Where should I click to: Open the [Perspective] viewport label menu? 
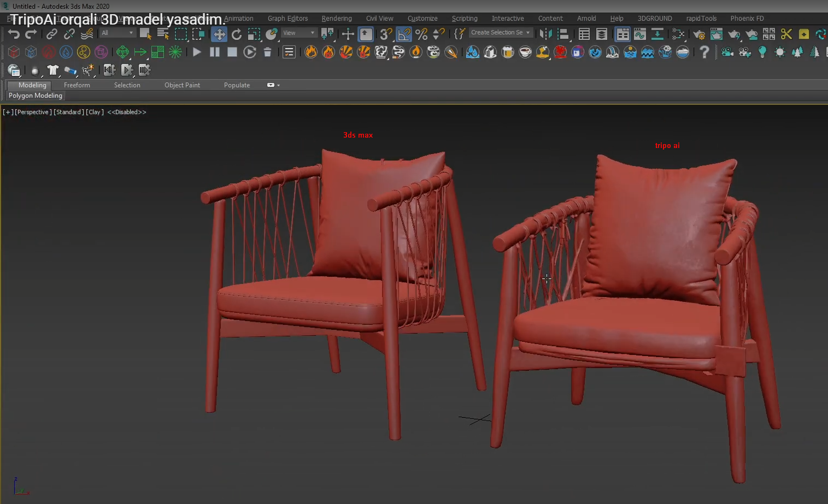[33, 112]
